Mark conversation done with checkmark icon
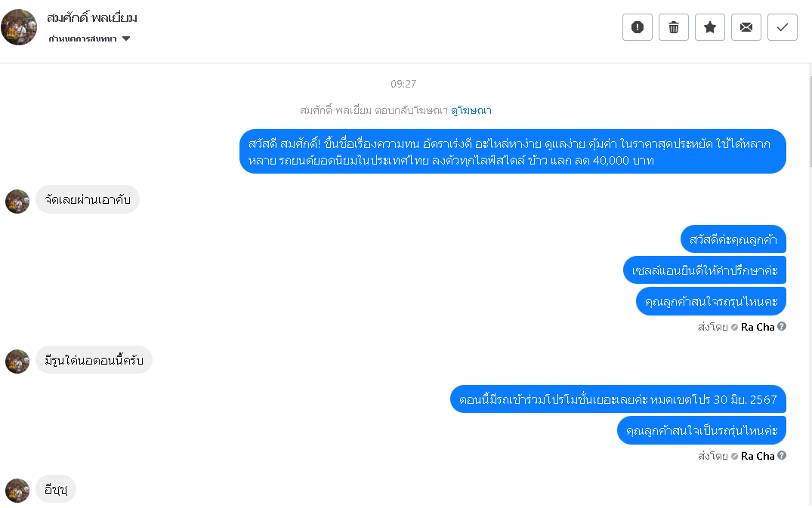This screenshot has width=812, height=508. pos(782,27)
